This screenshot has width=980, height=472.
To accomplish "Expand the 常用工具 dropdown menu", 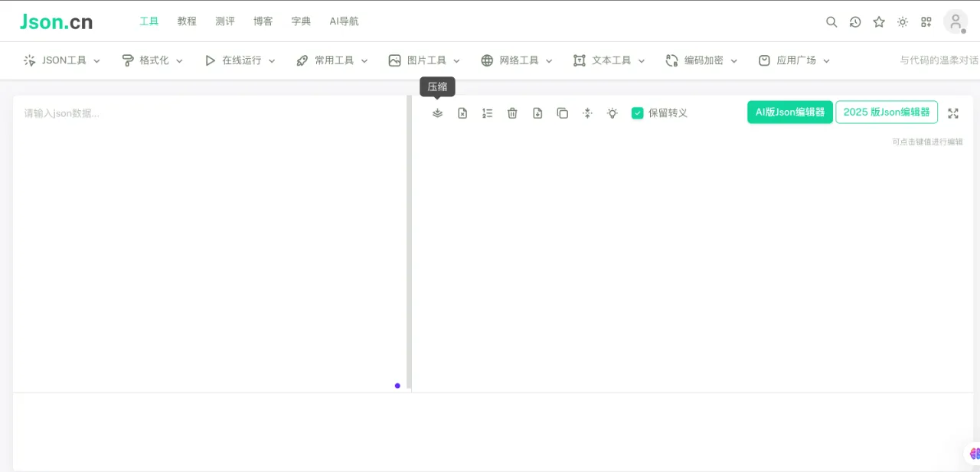I will (x=332, y=60).
